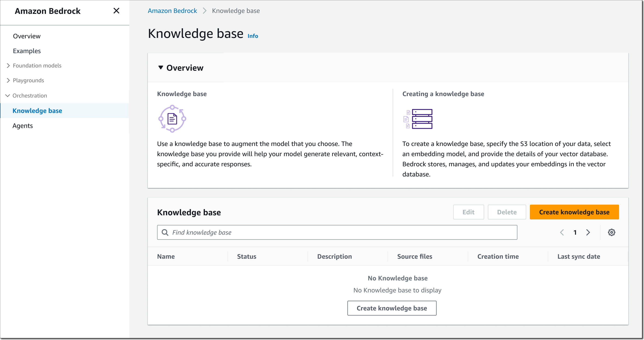Click the next page arrow

tap(588, 232)
